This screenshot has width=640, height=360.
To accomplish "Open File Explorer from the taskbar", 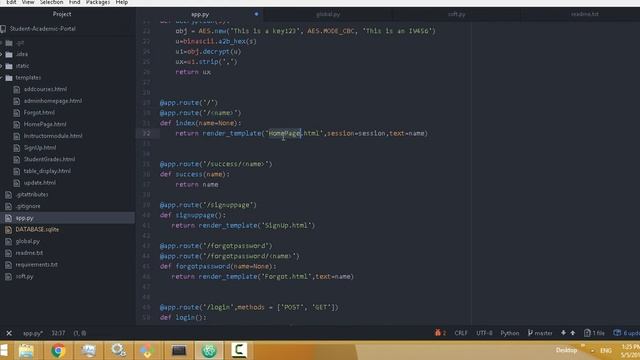I will coord(26,351).
